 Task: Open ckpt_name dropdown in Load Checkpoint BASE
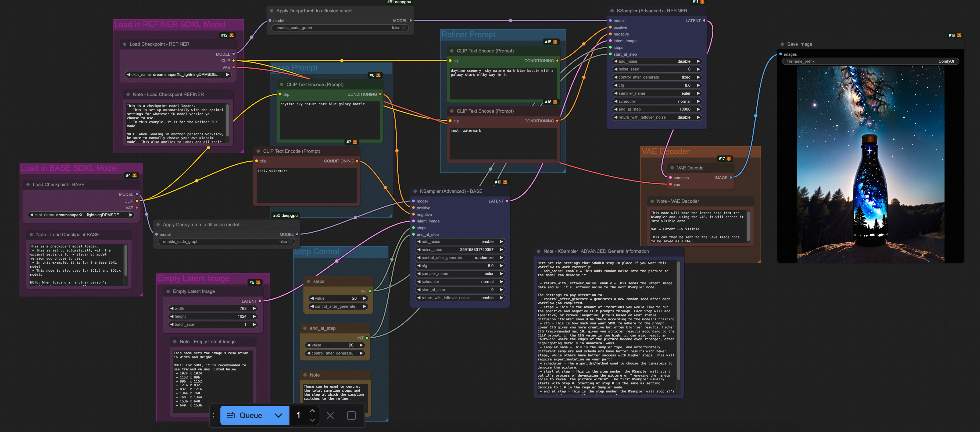[x=81, y=215]
